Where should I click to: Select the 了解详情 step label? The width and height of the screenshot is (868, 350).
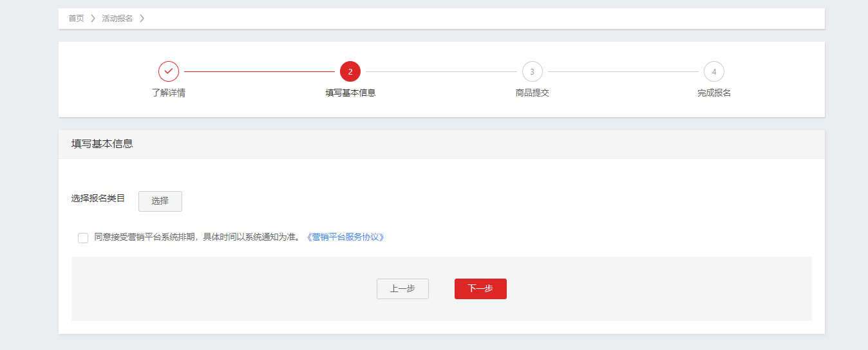pyautogui.click(x=169, y=93)
